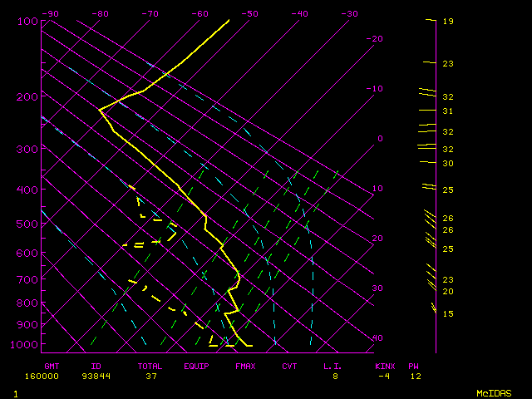The width and height of the screenshot is (532, 399).
Task: Click the -60 temperature label at top
Action: click(x=199, y=14)
